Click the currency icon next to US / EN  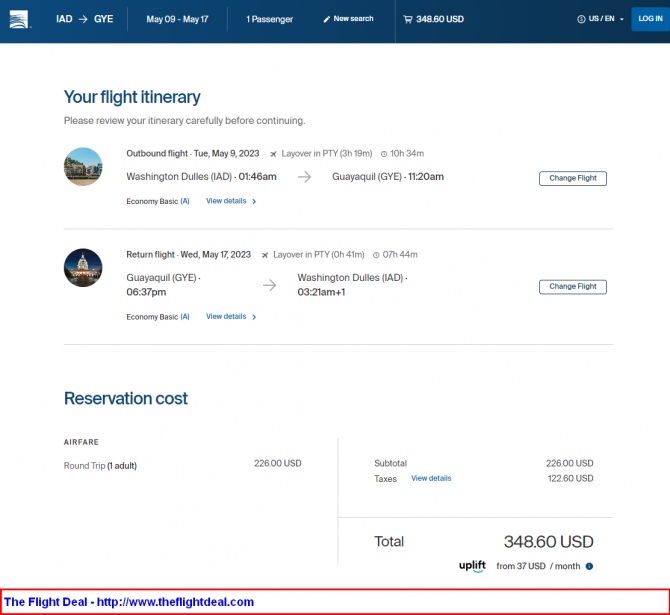(x=581, y=19)
